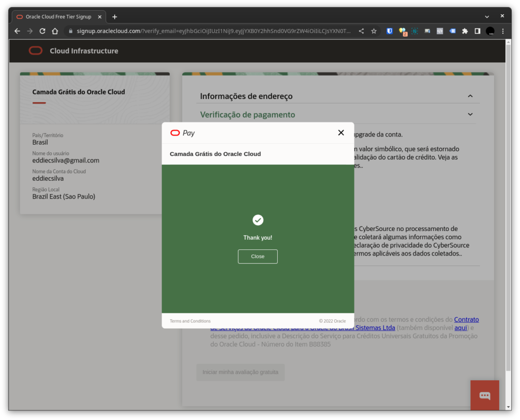Select the Oracle Cloud Free Tier Signup tab
Screen dimensions: 520x420
pos(59,17)
